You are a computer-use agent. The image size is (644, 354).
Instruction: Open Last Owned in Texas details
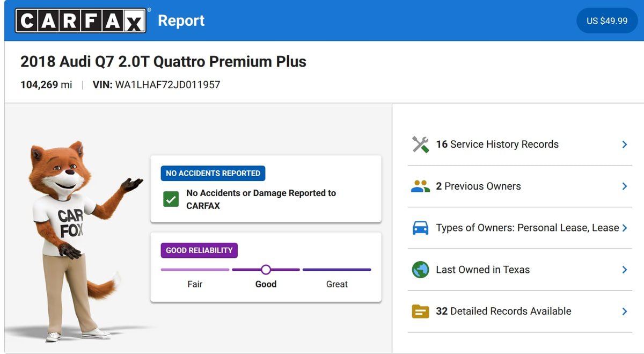[520, 270]
